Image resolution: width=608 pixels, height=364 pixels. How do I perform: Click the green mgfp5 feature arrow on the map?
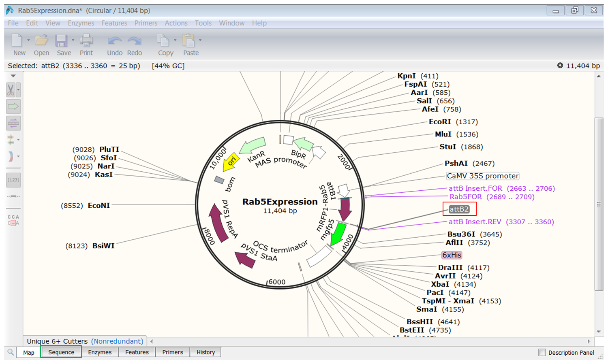(x=338, y=234)
